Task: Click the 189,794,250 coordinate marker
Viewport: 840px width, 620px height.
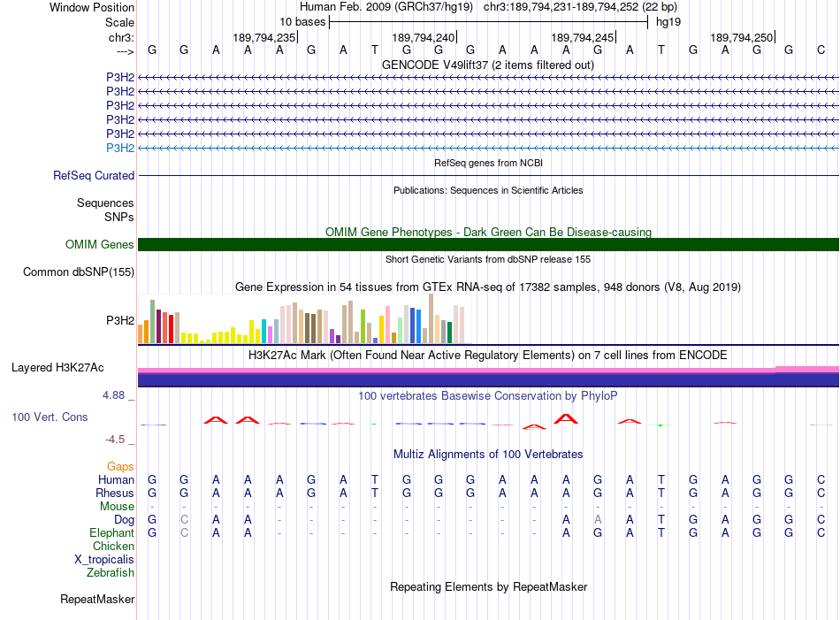Action: point(742,37)
